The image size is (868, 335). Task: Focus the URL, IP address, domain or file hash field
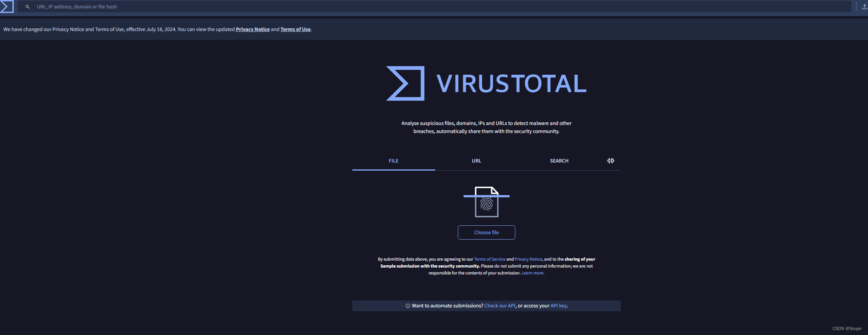click(x=434, y=7)
